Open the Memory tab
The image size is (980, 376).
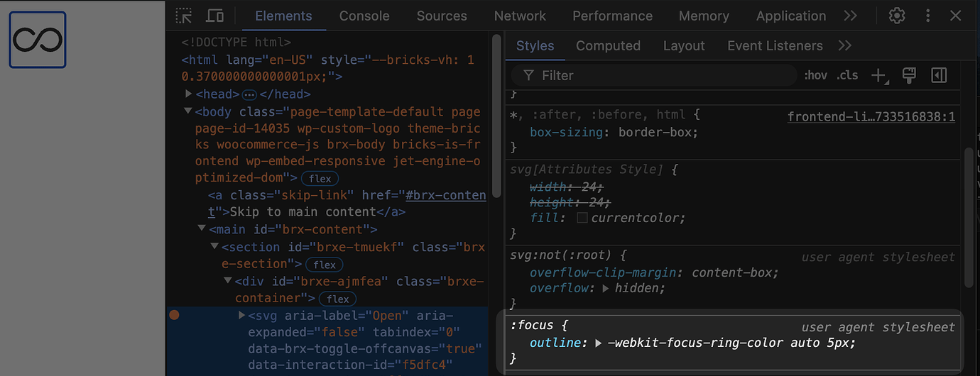704,16
